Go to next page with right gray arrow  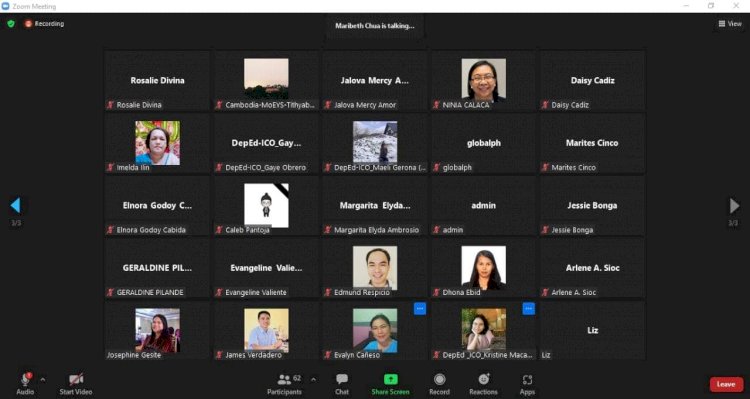[x=734, y=206]
